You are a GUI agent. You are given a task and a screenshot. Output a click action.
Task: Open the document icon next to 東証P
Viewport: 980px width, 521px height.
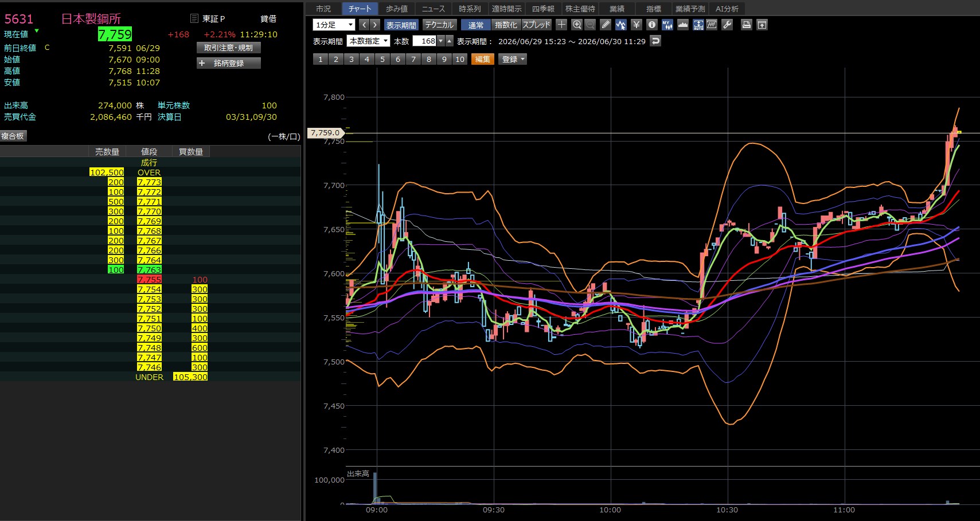click(x=194, y=19)
